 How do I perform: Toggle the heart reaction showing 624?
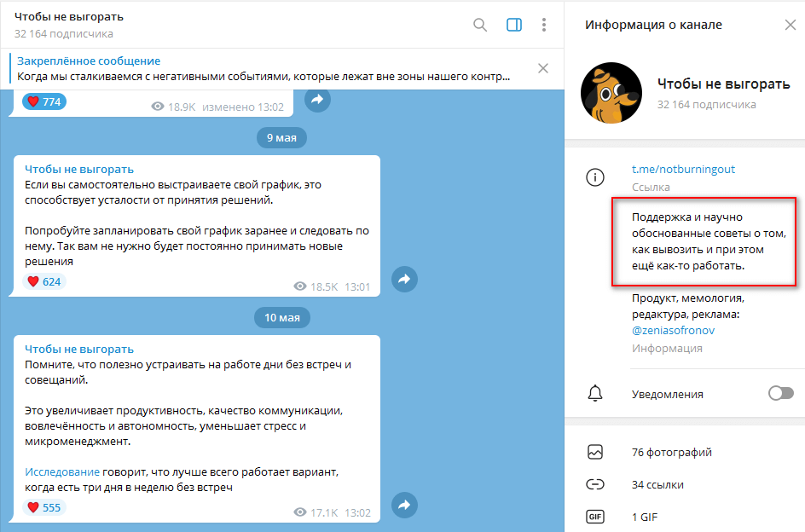tap(43, 281)
